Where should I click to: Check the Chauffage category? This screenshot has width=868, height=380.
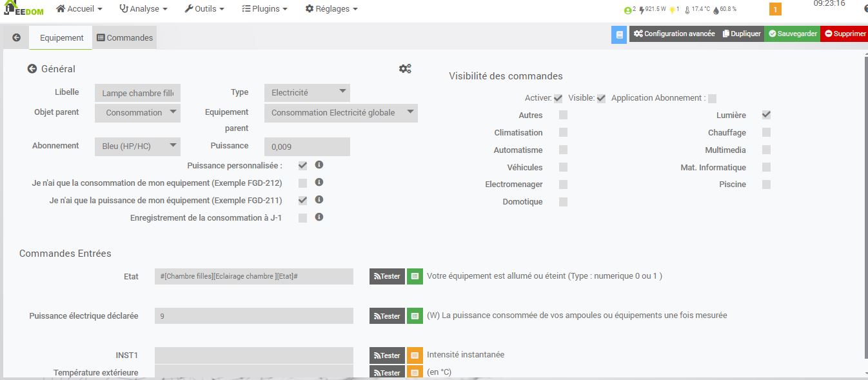click(766, 132)
